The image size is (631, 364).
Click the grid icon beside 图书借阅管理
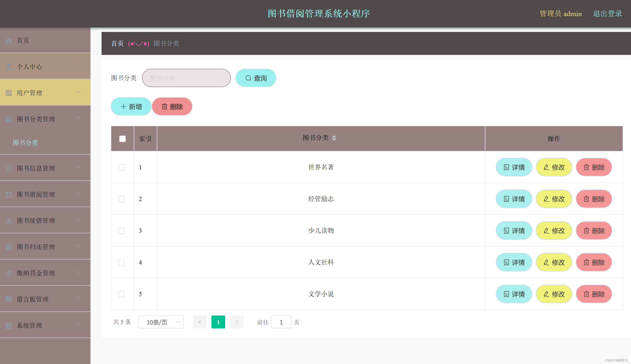[9, 194]
